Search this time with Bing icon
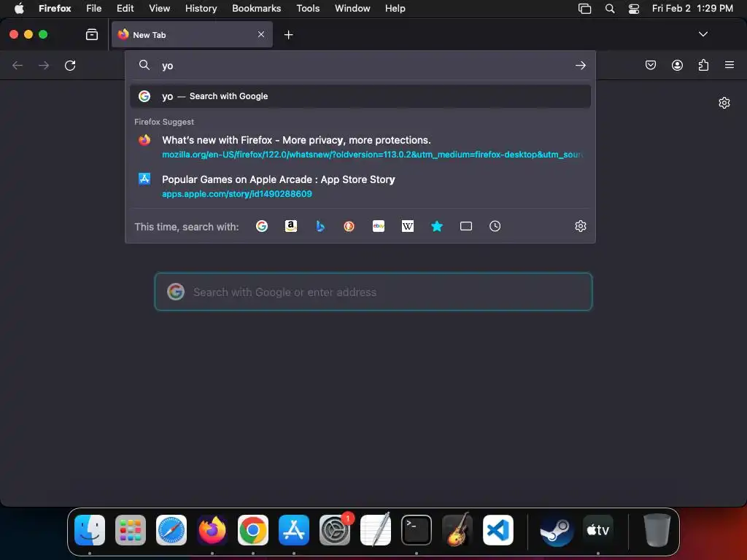 tap(320, 226)
